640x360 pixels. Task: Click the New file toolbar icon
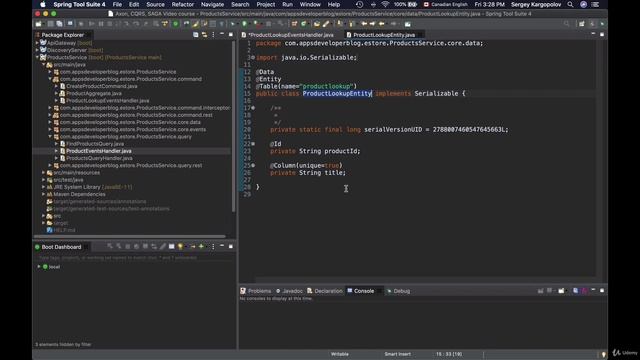click(39, 24)
